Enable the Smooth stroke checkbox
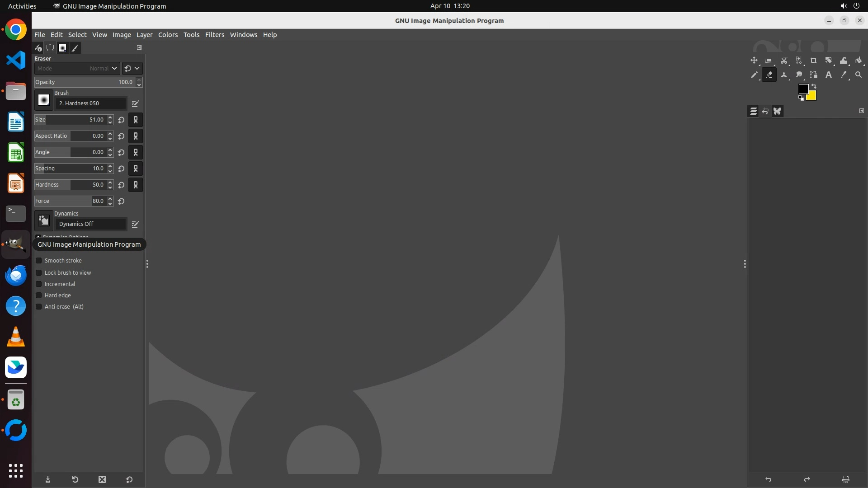This screenshot has height=488, width=868. pos(39,261)
